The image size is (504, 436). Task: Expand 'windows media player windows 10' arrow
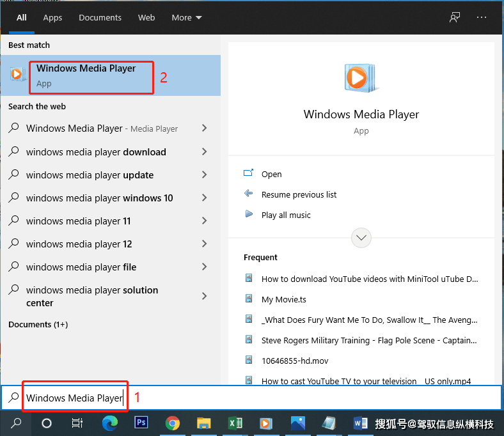click(x=205, y=198)
